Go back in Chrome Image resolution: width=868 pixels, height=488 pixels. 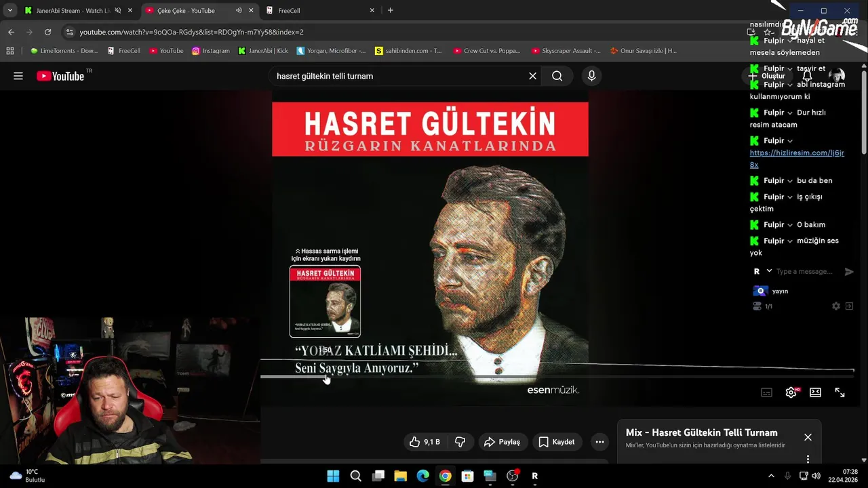(11, 32)
